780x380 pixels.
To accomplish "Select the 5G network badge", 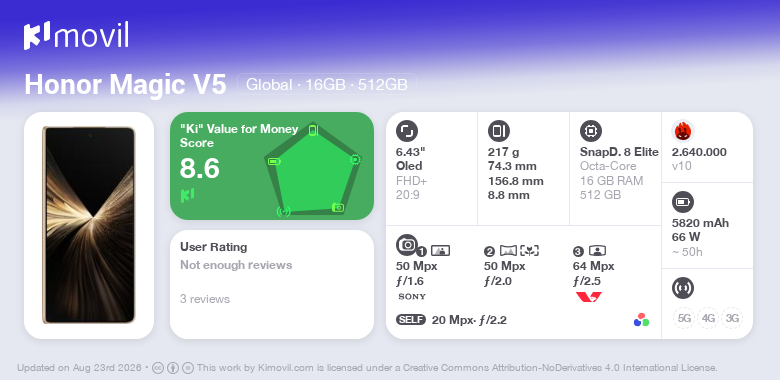I will pos(684,318).
